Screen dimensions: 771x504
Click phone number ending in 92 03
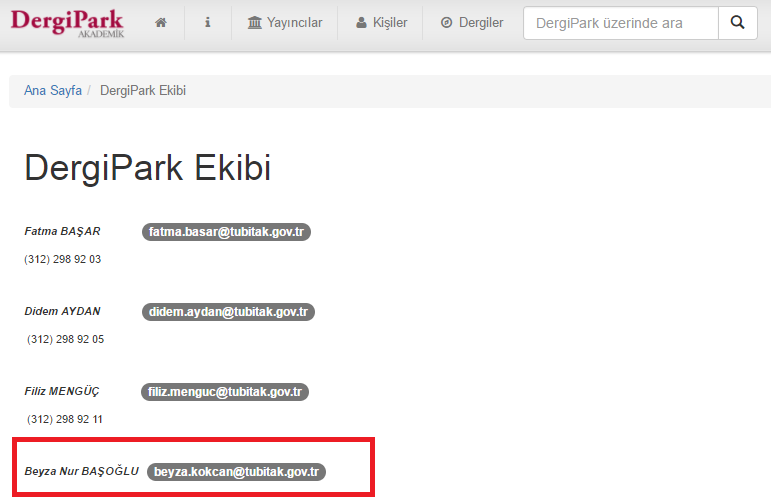63,260
